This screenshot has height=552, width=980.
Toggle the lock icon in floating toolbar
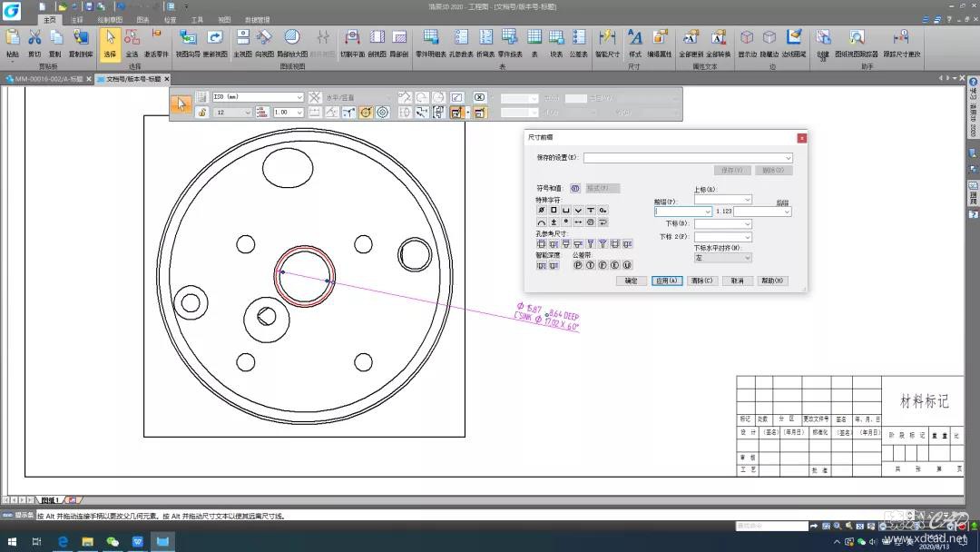pos(201,113)
